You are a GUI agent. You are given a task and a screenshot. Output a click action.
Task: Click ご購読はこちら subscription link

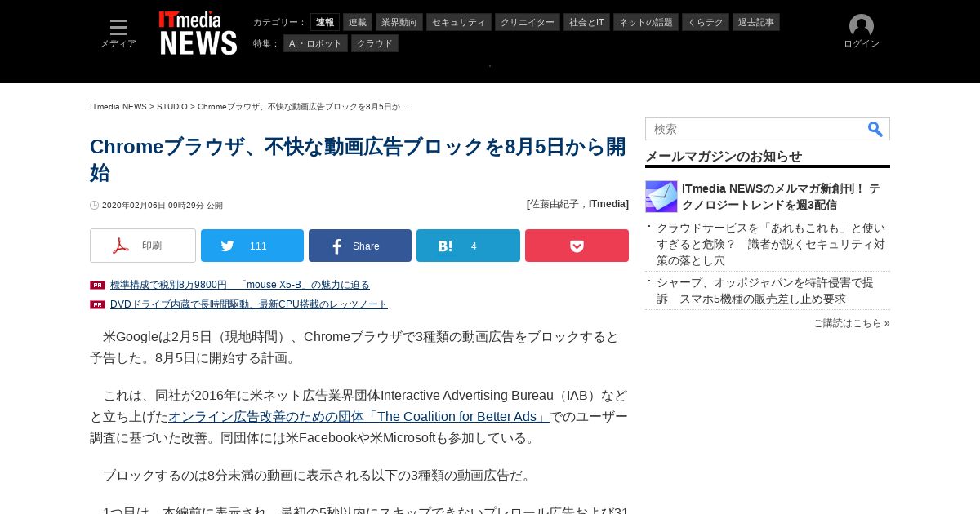coord(852,323)
